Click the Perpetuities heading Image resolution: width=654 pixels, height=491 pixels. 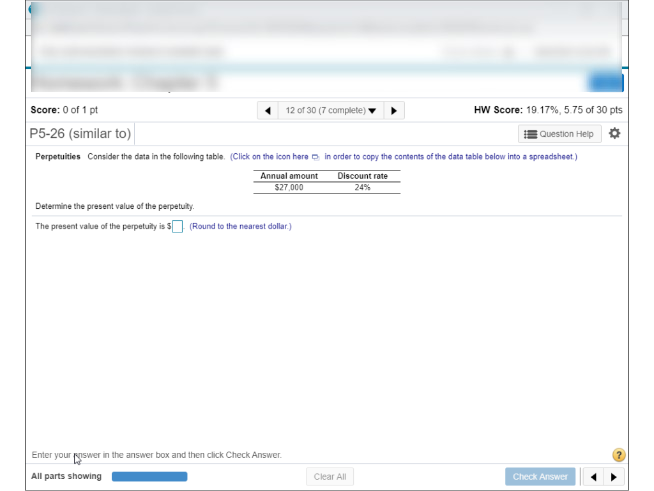[x=58, y=156]
